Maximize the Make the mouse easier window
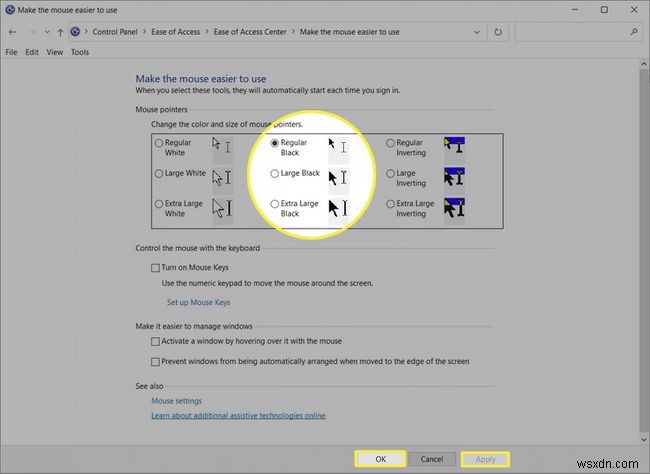650x474 pixels. (x=604, y=10)
